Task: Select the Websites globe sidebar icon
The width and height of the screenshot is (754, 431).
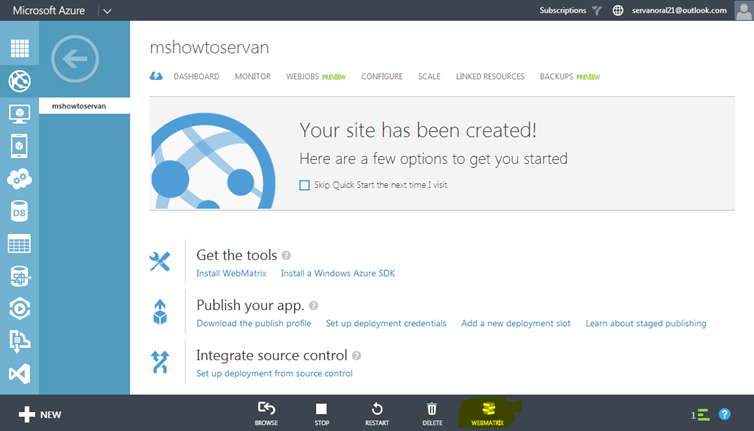Action: tap(19, 81)
